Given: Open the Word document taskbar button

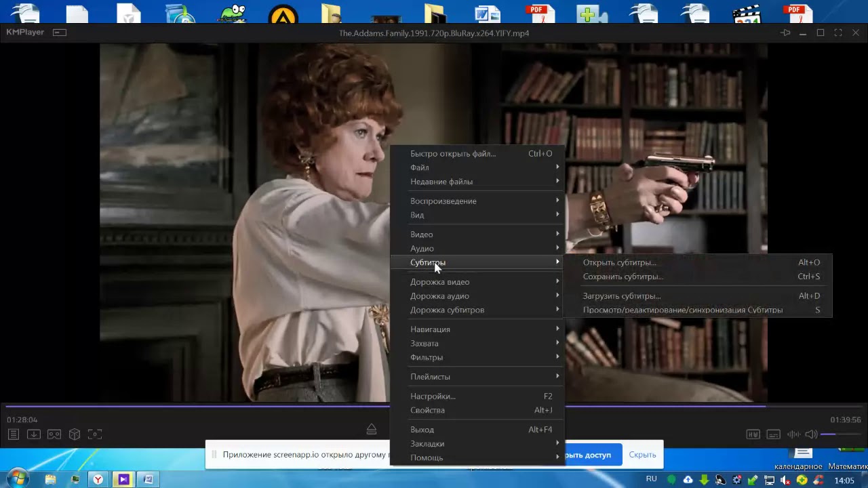Looking at the screenshot, I should click(148, 479).
